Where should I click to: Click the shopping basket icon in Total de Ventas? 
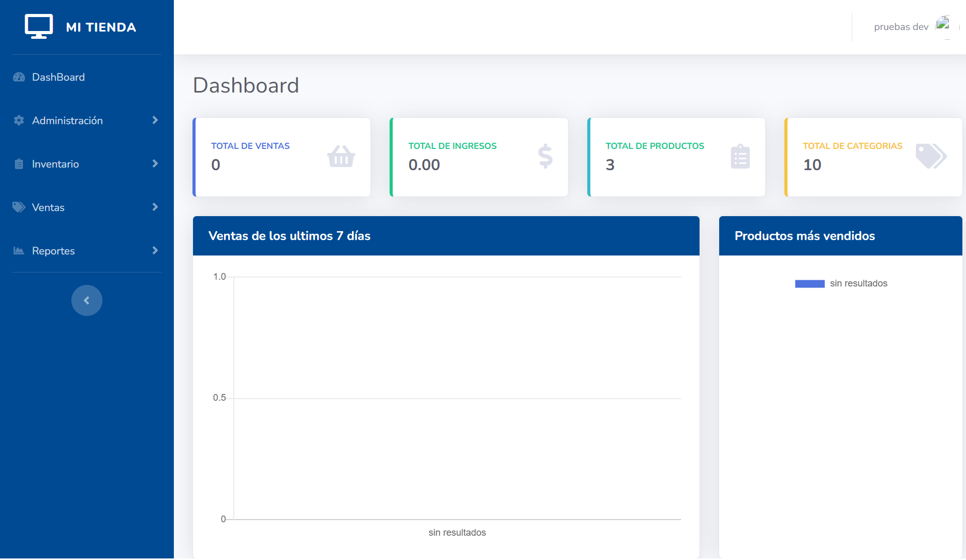[341, 156]
